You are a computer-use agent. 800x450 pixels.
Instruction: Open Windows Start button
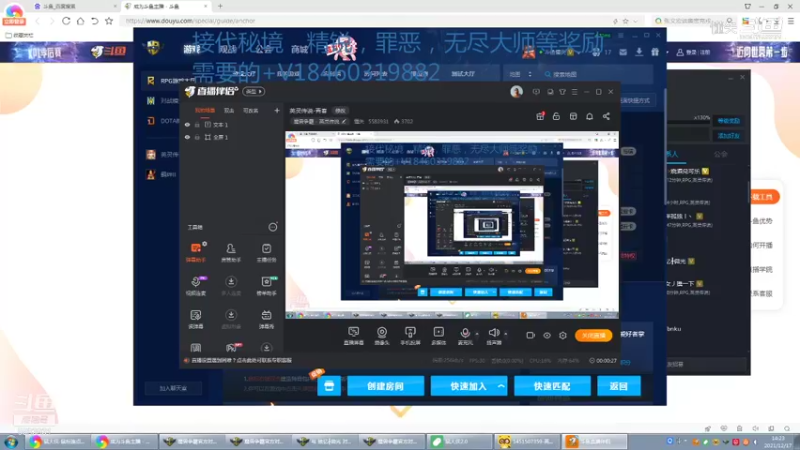tap(11, 442)
